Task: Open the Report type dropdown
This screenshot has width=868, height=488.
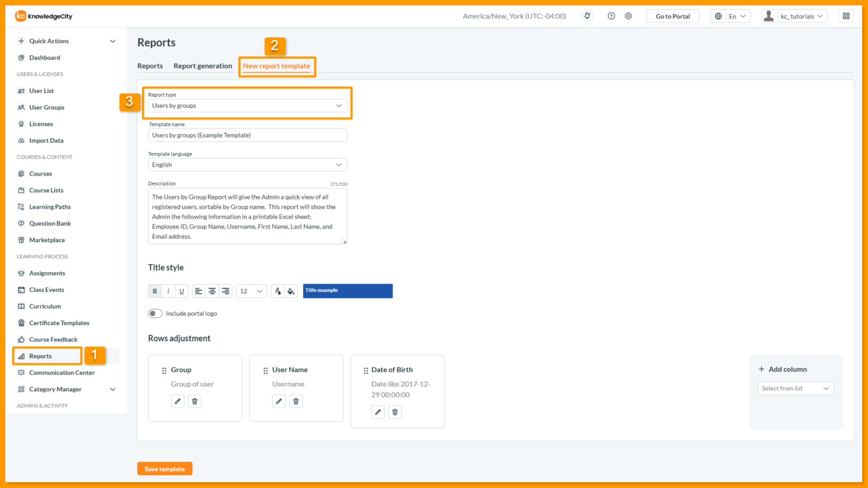Action: point(247,106)
